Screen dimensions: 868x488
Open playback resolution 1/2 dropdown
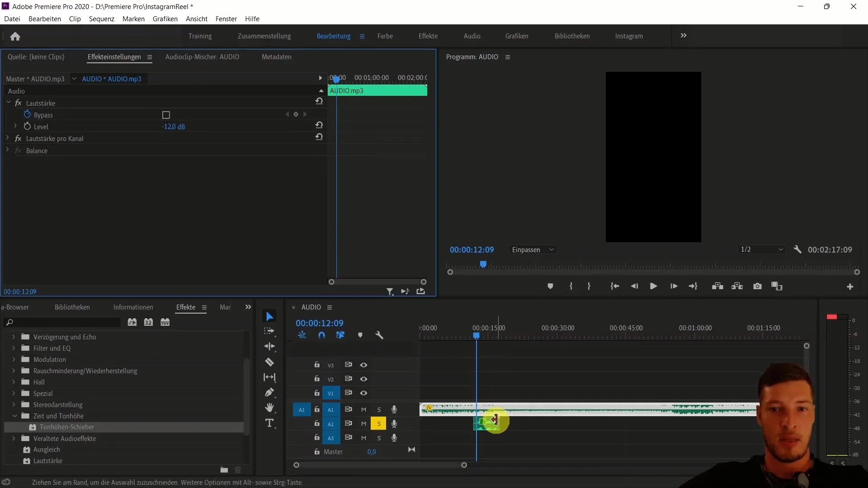click(762, 249)
